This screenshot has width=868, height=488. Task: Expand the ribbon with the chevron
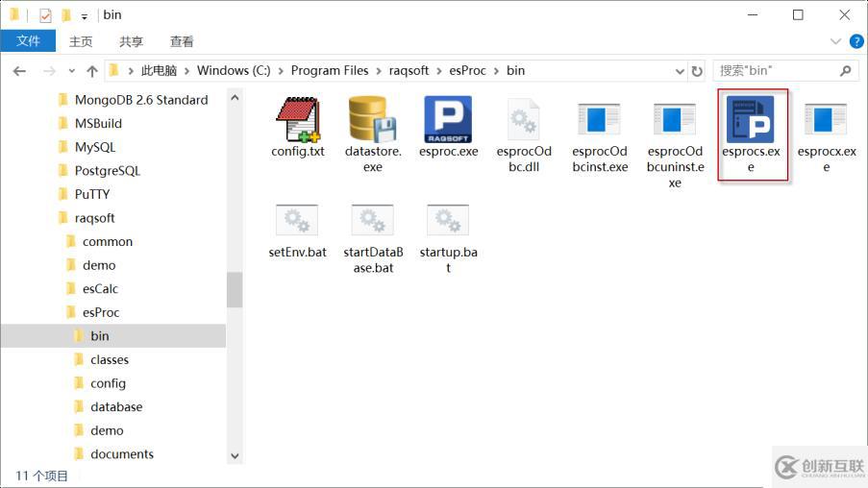836,41
